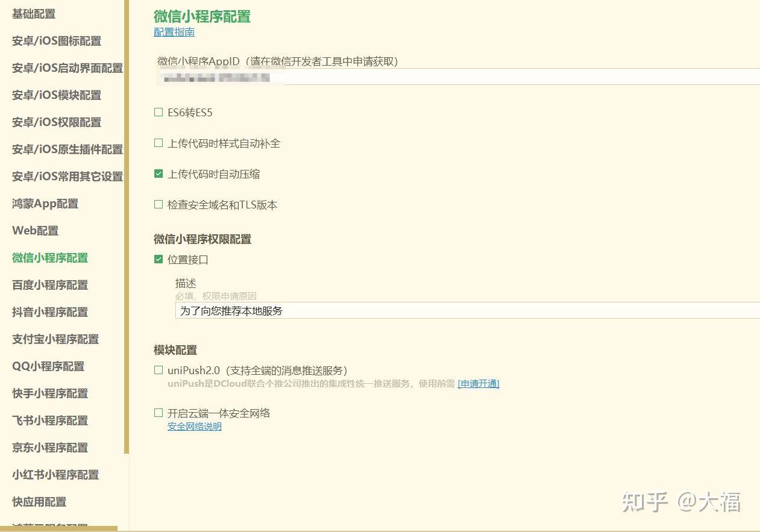Open the 安全网络说明 link

[195, 427]
